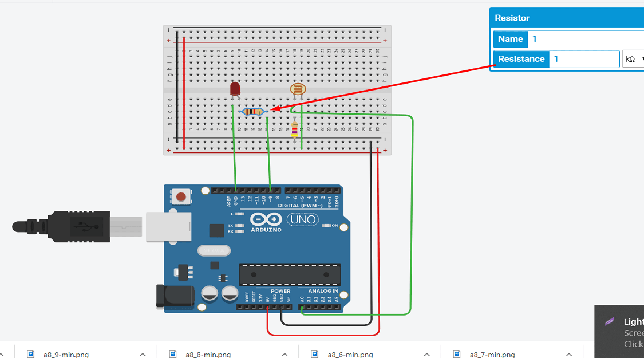
Task: Open menu for a8_9-min.png download
Action: click(143, 355)
